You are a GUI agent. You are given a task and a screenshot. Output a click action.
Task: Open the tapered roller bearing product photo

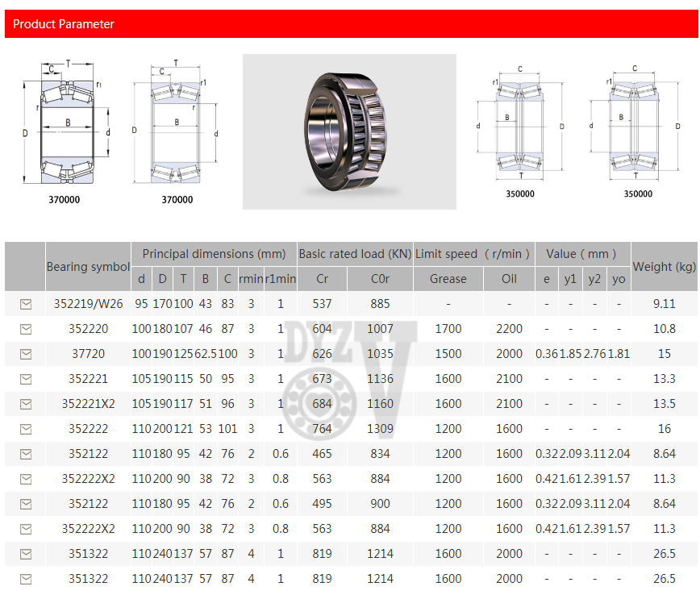[x=349, y=131]
